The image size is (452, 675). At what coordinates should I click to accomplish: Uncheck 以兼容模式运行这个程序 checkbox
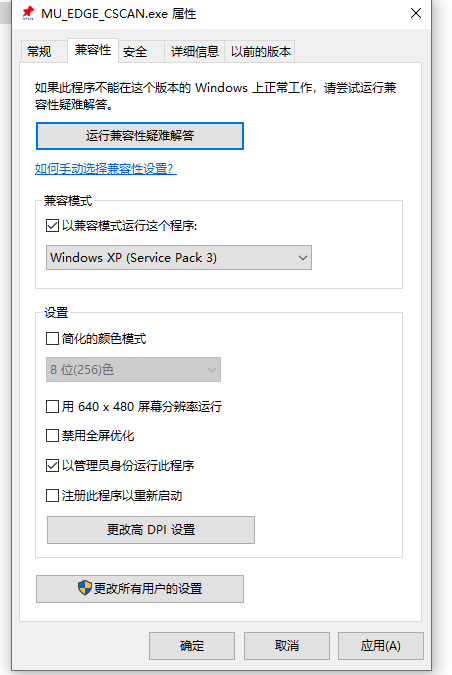click(52, 225)
